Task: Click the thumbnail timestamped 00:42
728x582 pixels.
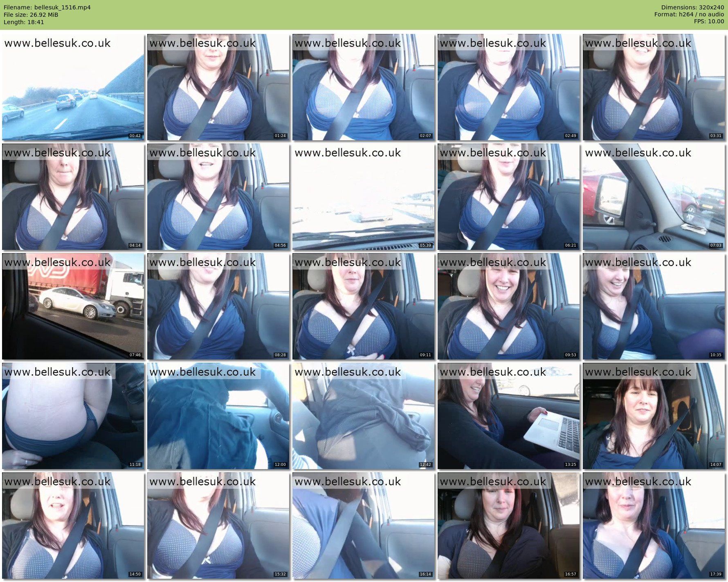Action: (x=73, y=87)
